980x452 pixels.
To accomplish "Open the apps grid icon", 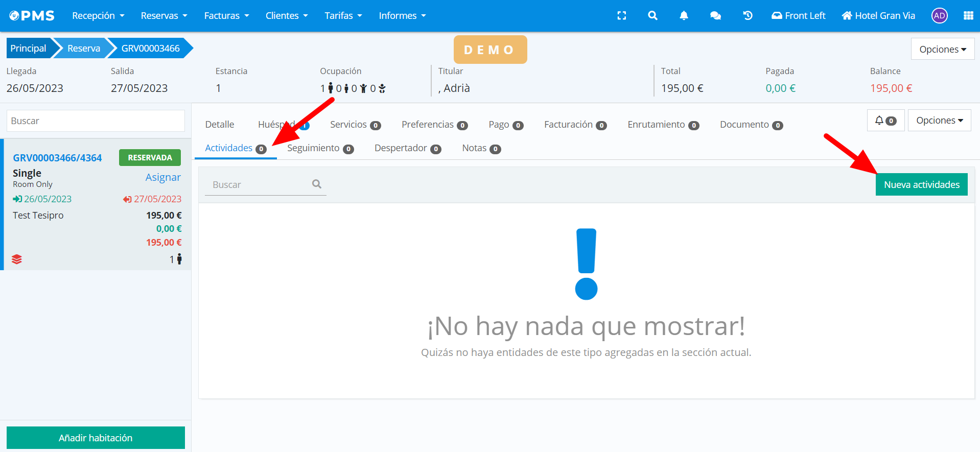I will click(968, 16).
